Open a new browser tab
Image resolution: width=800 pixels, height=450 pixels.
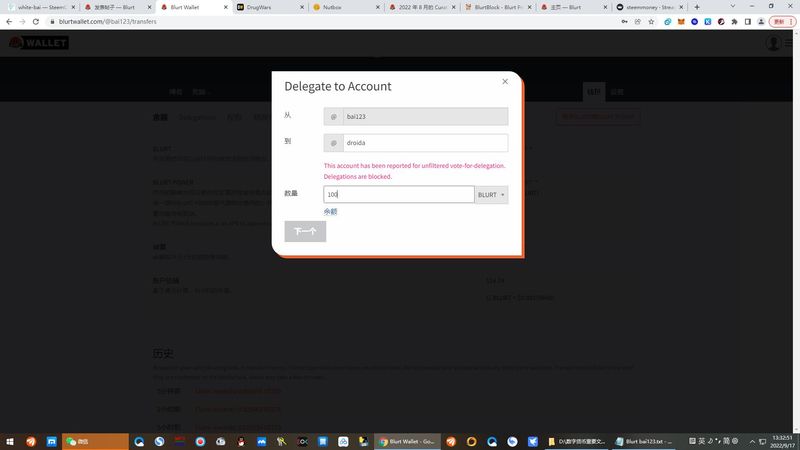[x=697, y=7]
